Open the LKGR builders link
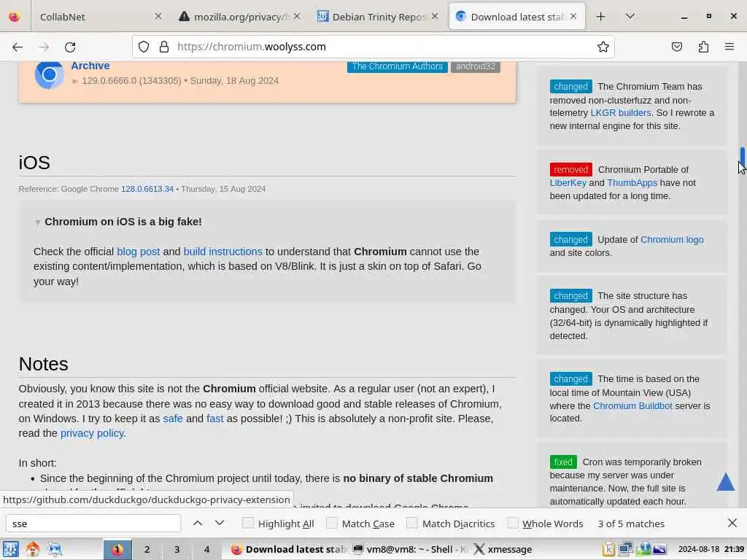 620,113
